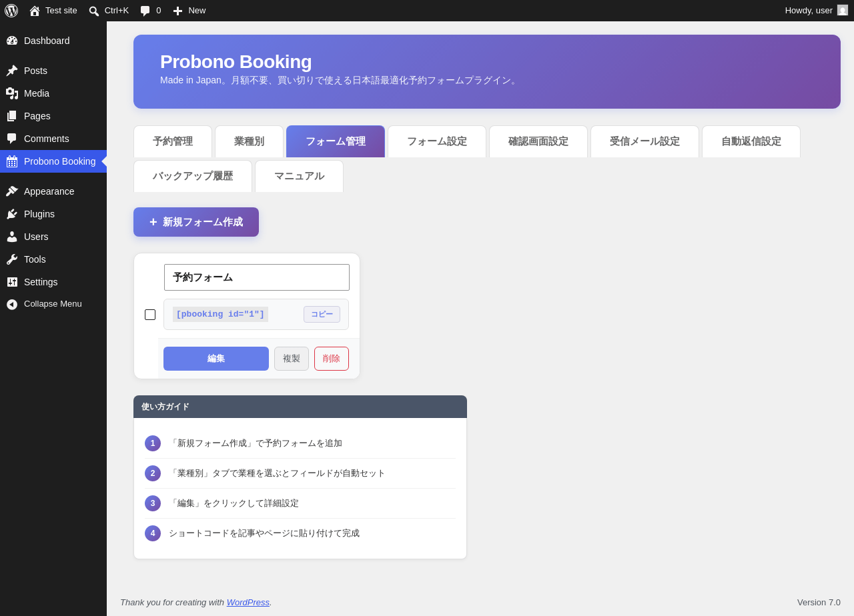
Task: Open the Plugins plug icon
Action: [12, 214]
